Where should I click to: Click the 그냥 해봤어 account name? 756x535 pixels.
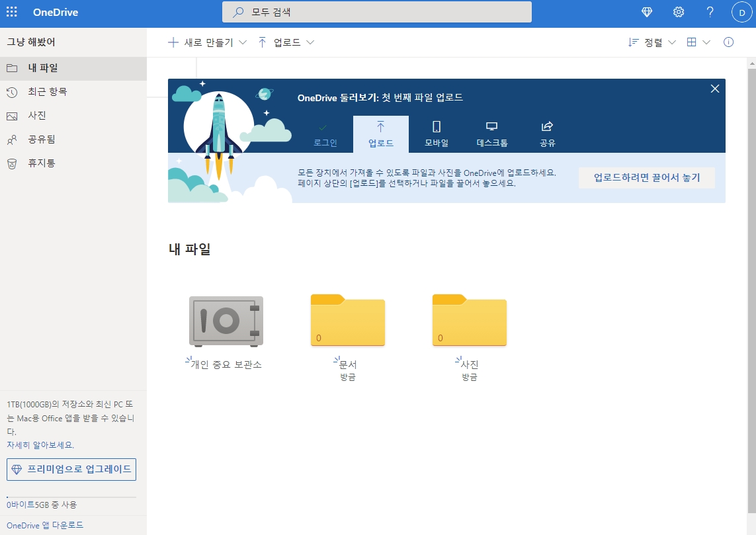[x=31, y=42]
